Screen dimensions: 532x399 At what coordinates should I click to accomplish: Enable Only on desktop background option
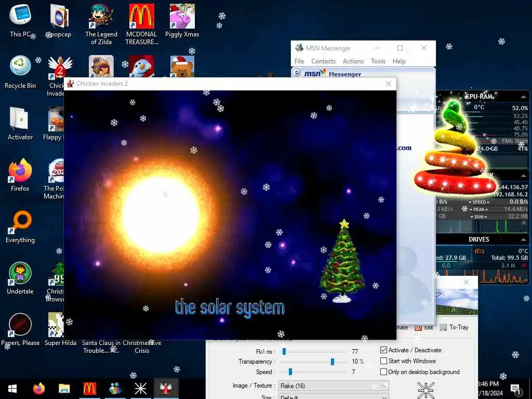[x=383, y=371]
